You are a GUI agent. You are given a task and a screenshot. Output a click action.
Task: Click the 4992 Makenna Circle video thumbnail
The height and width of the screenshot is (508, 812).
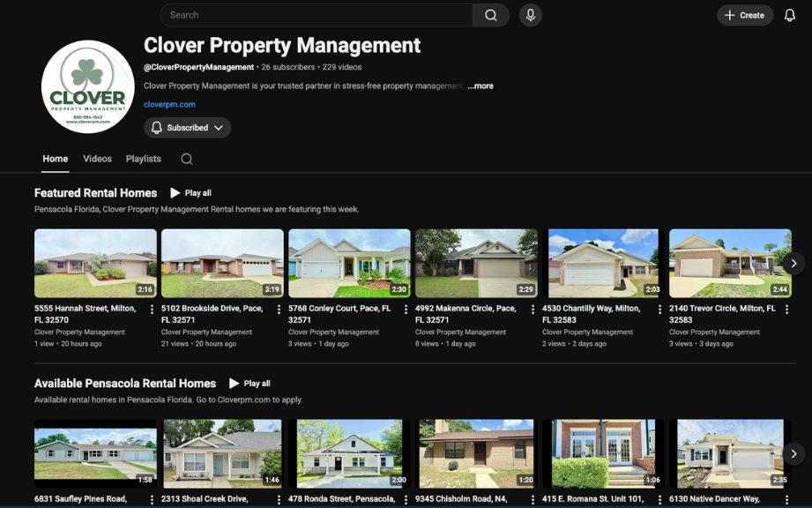(476, 263)
